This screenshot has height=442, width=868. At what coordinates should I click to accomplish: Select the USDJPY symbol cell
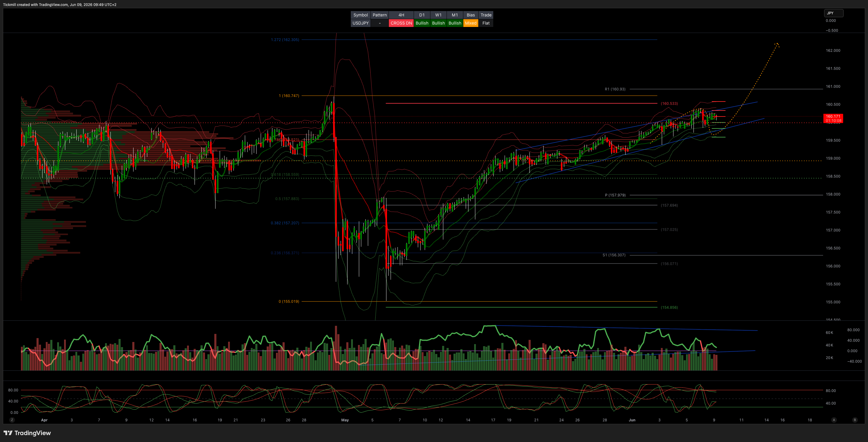click(x=361, y=23)
